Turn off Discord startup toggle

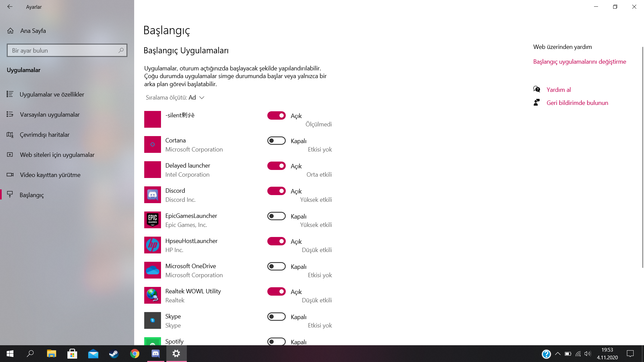[x=276, y=191]
